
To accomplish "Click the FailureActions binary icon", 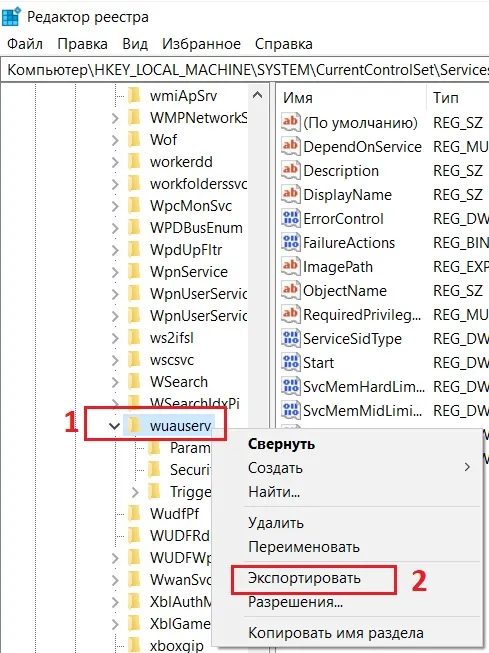I will point(290,242).
